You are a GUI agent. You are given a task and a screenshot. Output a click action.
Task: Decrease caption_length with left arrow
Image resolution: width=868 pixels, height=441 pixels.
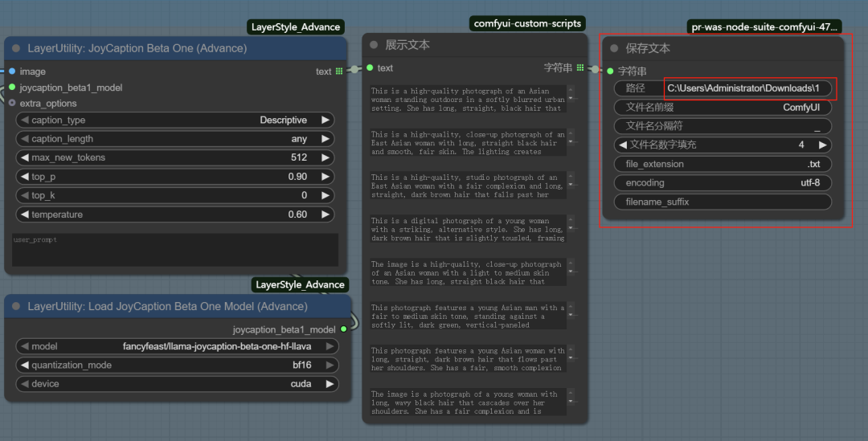pos(24,139)
